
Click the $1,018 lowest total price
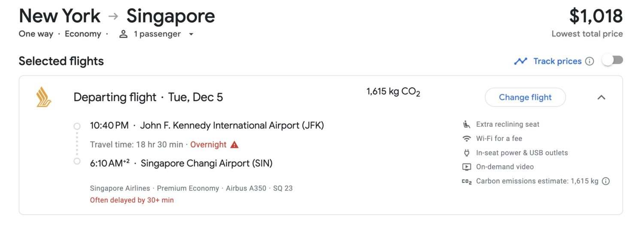(x=596, y=16)
